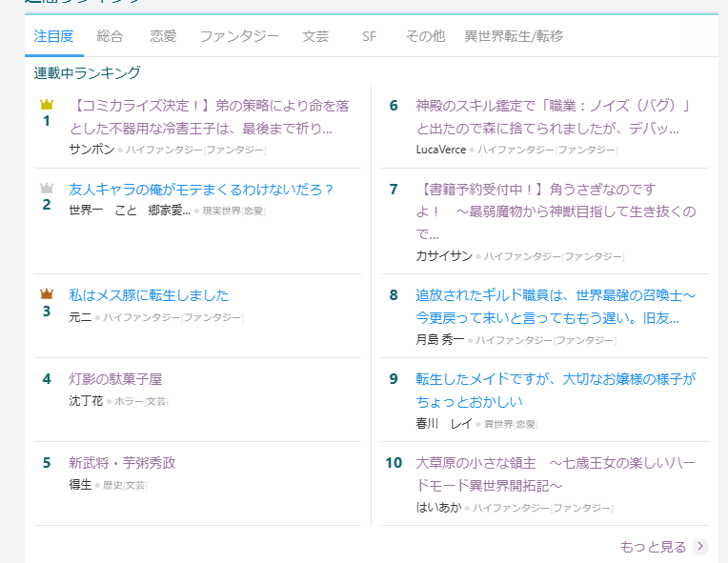Click the bronze crown icon for rank 3
The height and width of the screenshot is (563, 728).
coord(46,294)
